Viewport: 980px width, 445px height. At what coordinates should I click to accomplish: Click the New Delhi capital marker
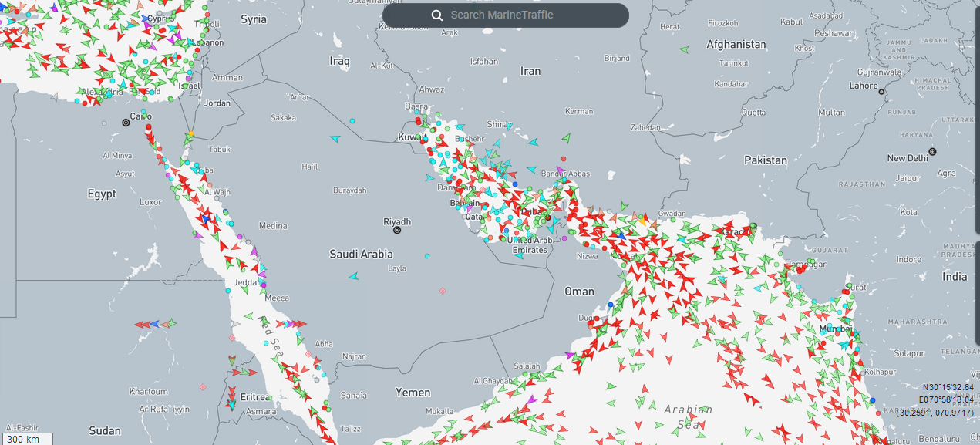point(932,151)
